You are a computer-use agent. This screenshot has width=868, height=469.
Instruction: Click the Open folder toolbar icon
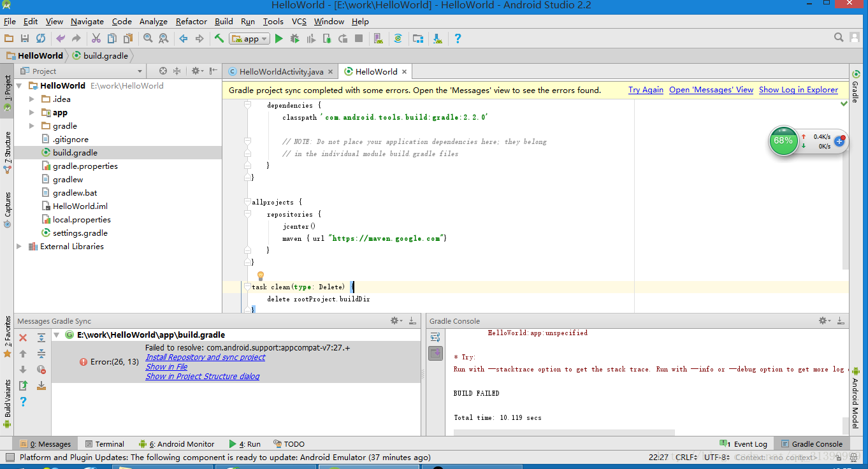[9, 38]
